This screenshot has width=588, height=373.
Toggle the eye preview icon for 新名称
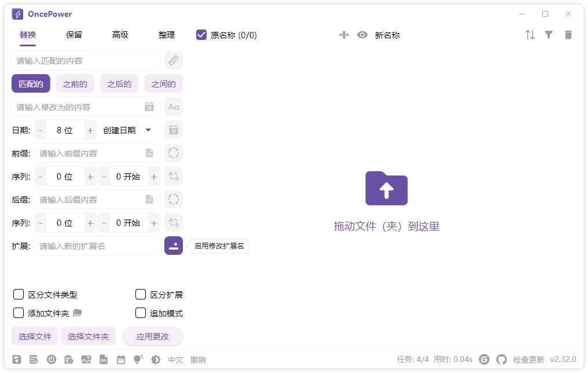click(362, 35)
